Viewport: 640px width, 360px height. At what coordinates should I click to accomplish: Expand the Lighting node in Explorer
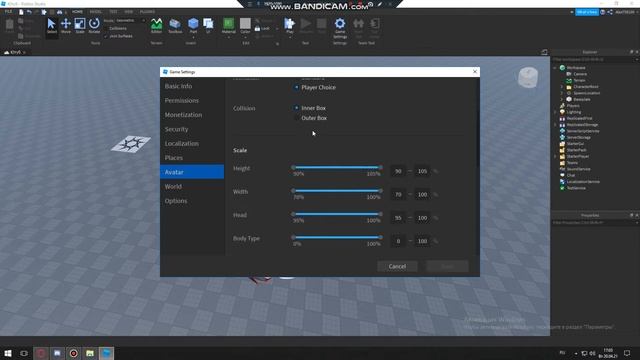click(555, 112)
